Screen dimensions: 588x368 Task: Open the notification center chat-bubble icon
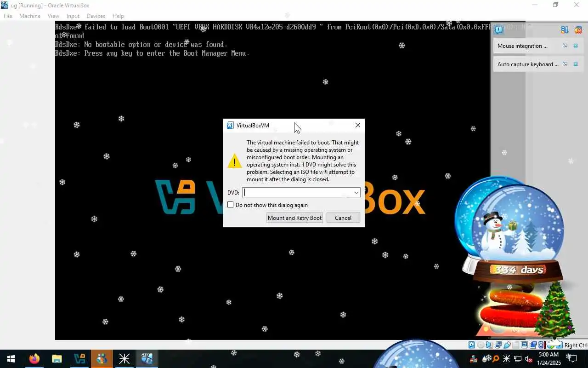tap(499, 30)
